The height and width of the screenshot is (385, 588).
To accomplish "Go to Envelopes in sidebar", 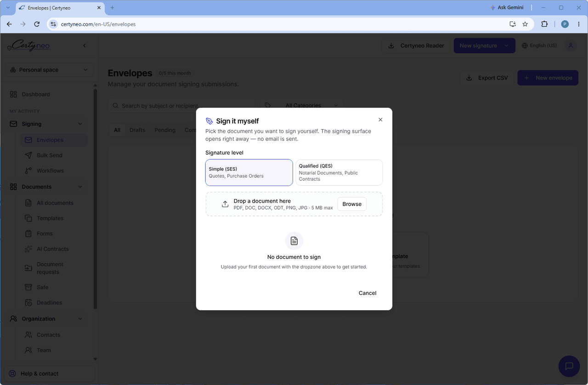I will (54, 140).
